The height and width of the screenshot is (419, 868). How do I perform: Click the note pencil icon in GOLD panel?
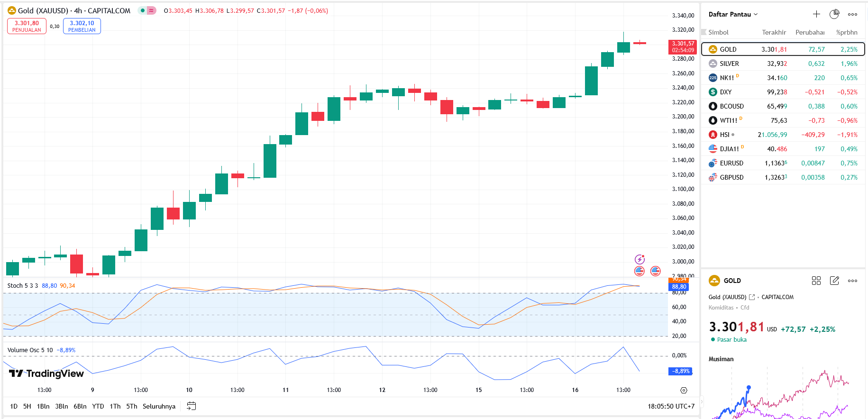[x=834, y=281]
